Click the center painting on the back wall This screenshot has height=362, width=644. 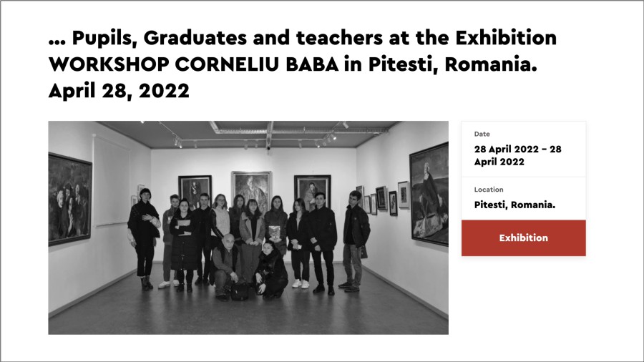pyautogui.click(x=251, y=190)
